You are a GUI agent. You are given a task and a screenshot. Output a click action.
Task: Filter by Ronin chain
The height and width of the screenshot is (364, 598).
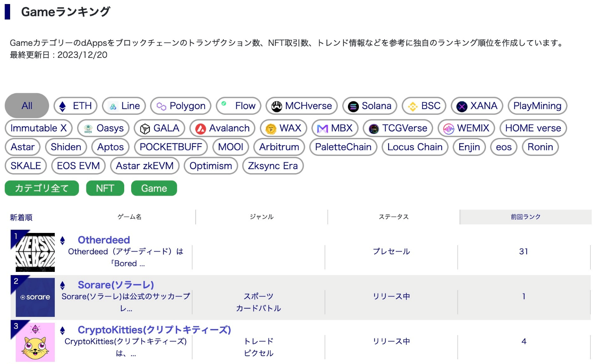(540, 147)
